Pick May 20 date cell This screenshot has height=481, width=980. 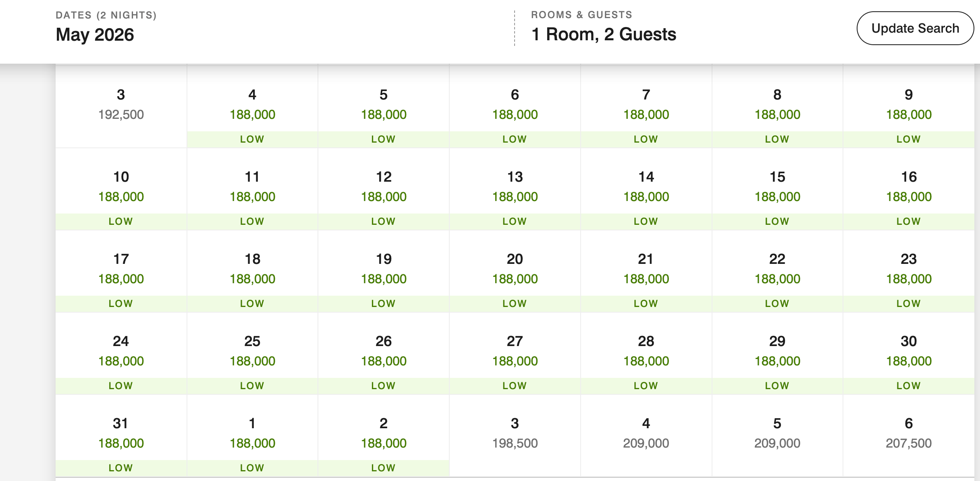pyautogui.click(x=515, y=271)
